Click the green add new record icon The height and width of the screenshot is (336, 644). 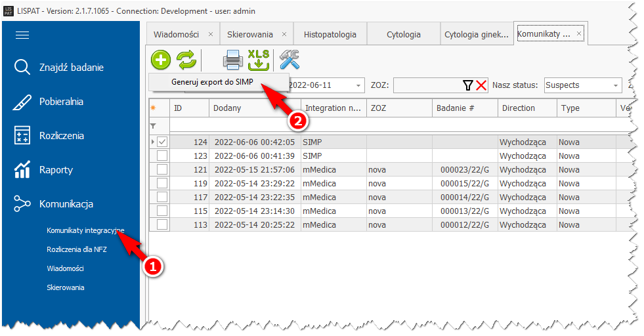tap(161, 60)
